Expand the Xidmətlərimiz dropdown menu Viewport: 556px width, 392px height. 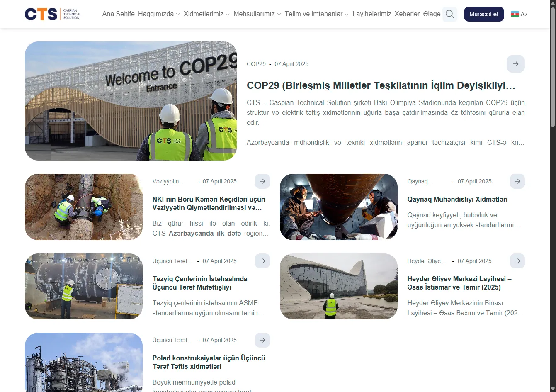coord(206,14)
